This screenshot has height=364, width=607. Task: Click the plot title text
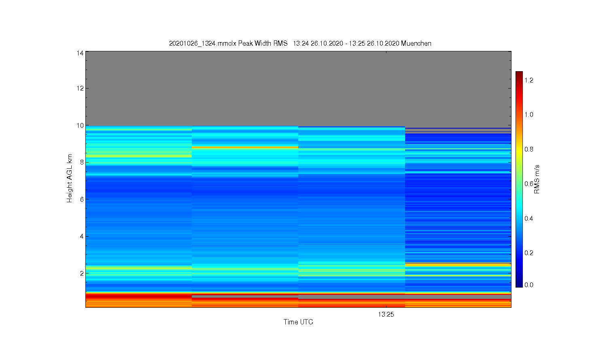tap(300, 43)
